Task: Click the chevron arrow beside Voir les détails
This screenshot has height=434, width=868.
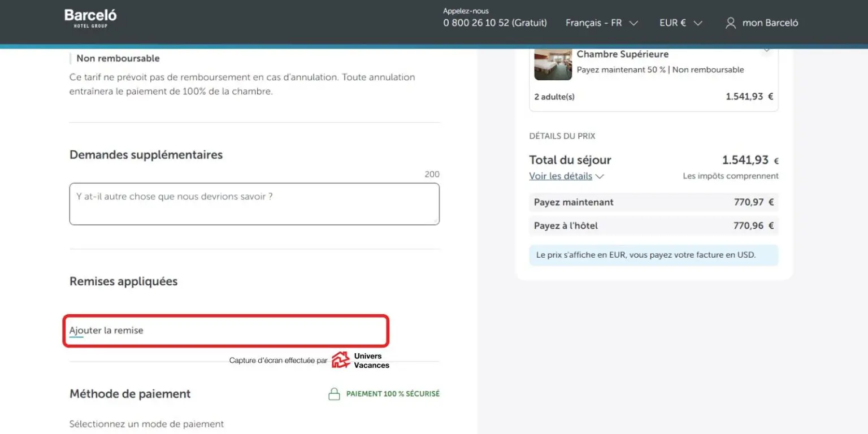Action: click(600, 176)
